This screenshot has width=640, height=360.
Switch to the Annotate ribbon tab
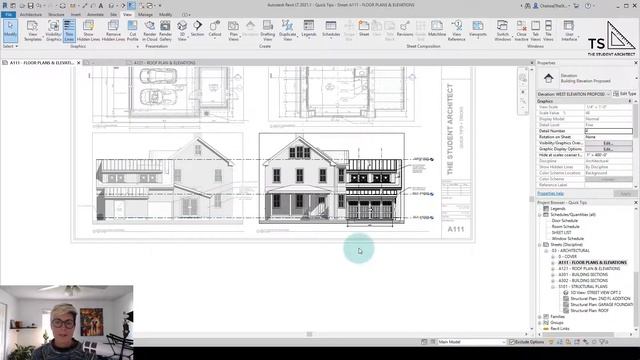click(96, 14)
